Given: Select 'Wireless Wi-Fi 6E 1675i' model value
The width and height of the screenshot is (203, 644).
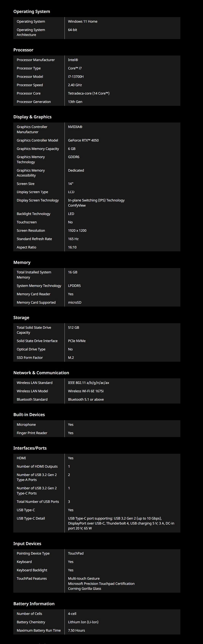Looking at the screenshot, I should pyautogui.click(x=86, y=391).
